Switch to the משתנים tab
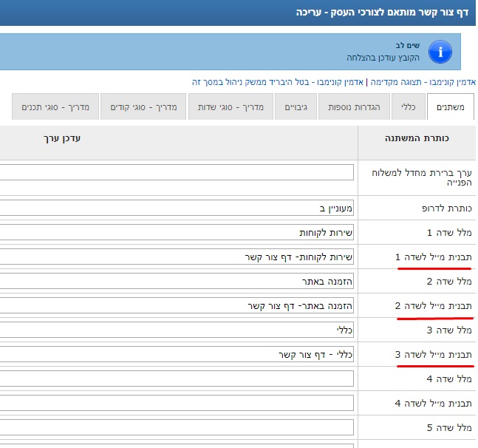 pyautogui.click(x=450, y=106)
